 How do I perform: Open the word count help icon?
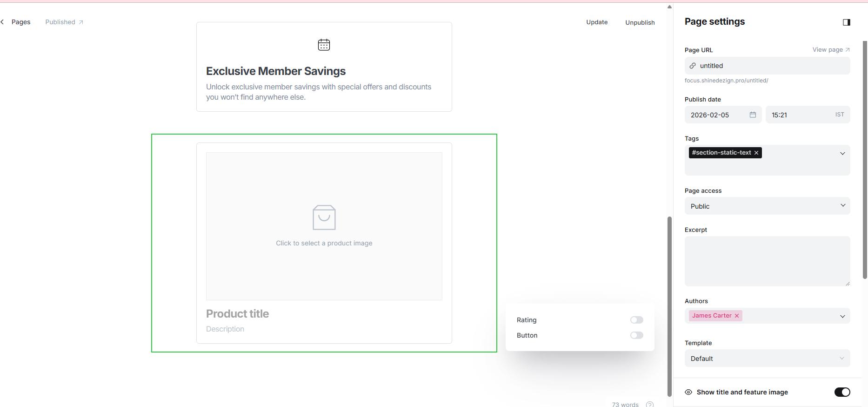pyautogui.click(x=649, y=404)
